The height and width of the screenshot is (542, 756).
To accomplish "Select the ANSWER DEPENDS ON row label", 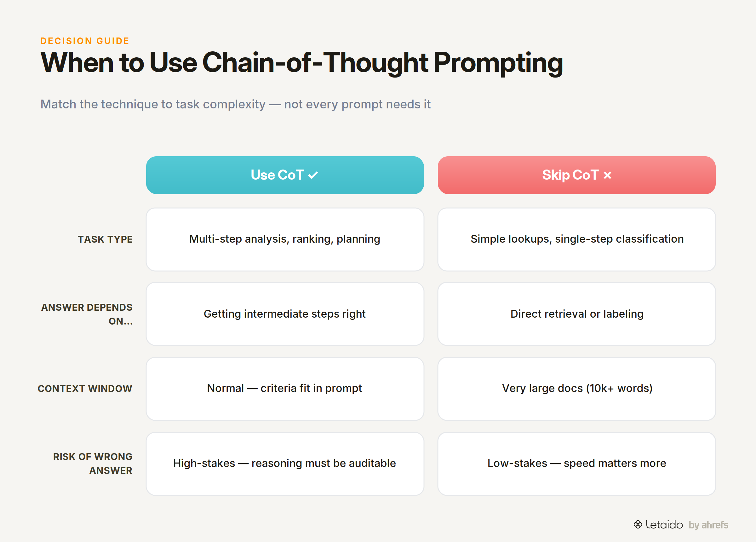I will coord(87,314).
